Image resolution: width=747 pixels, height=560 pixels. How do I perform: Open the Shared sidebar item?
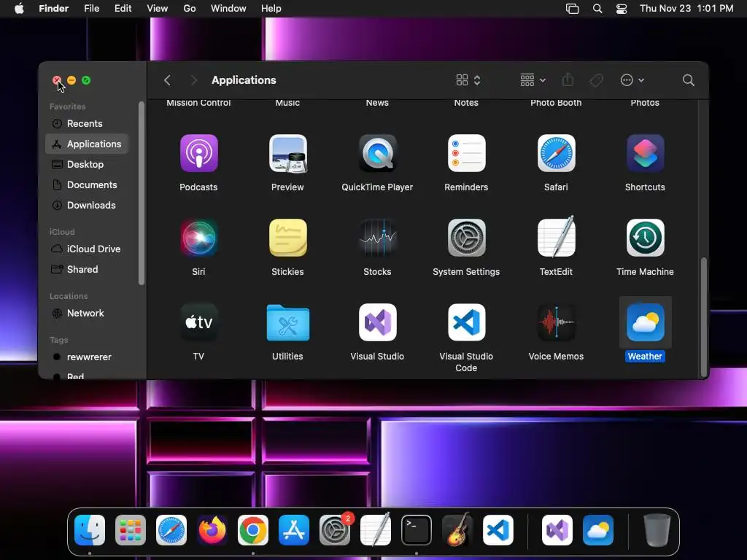coord(87,269)
